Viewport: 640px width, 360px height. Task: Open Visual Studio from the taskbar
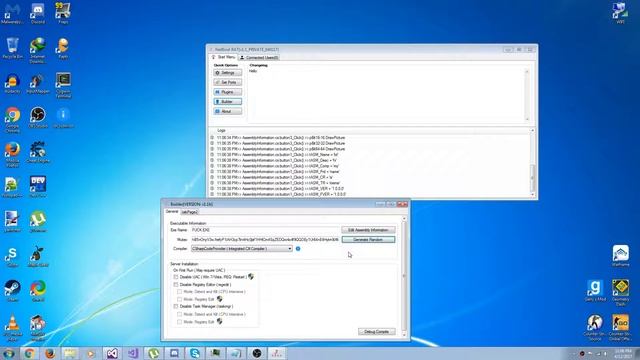point(112,353)
